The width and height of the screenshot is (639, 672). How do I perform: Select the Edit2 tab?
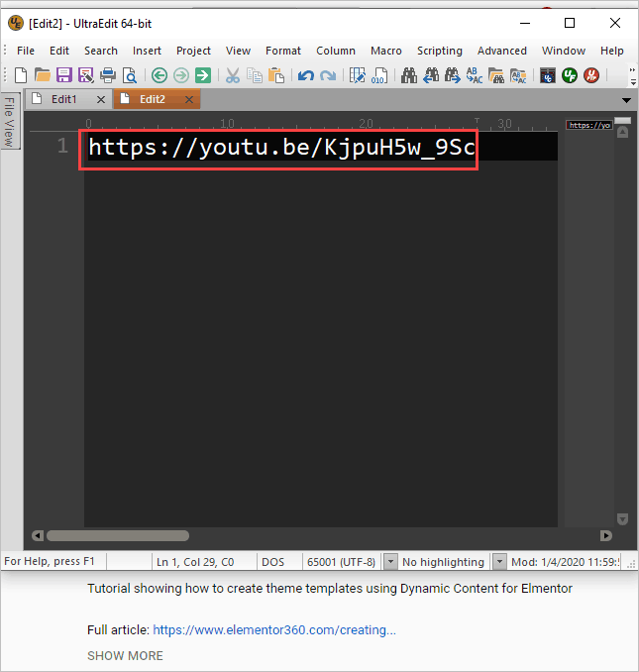[152, 99]
